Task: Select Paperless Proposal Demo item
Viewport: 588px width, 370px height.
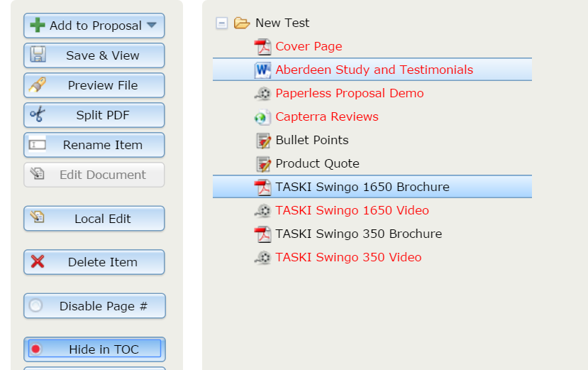Action: click(350, 93)
